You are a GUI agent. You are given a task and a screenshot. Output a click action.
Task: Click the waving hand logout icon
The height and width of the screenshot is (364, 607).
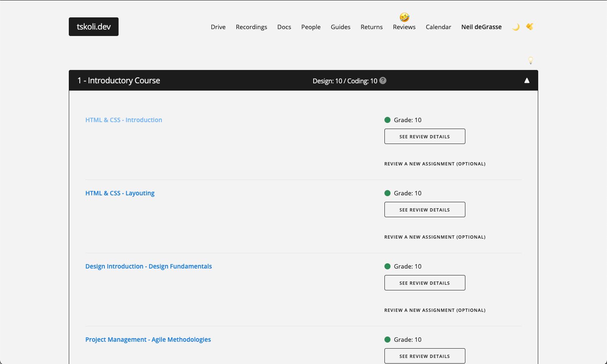coord(529,27)
